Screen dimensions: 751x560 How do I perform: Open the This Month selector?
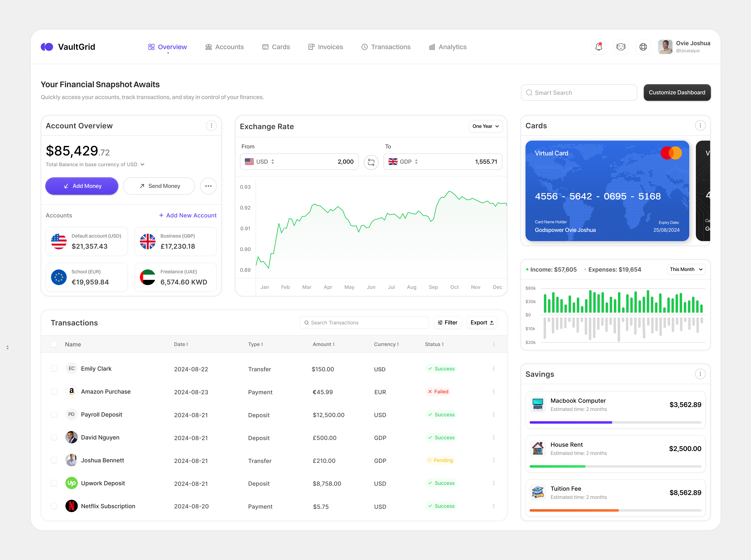[686, 269]
